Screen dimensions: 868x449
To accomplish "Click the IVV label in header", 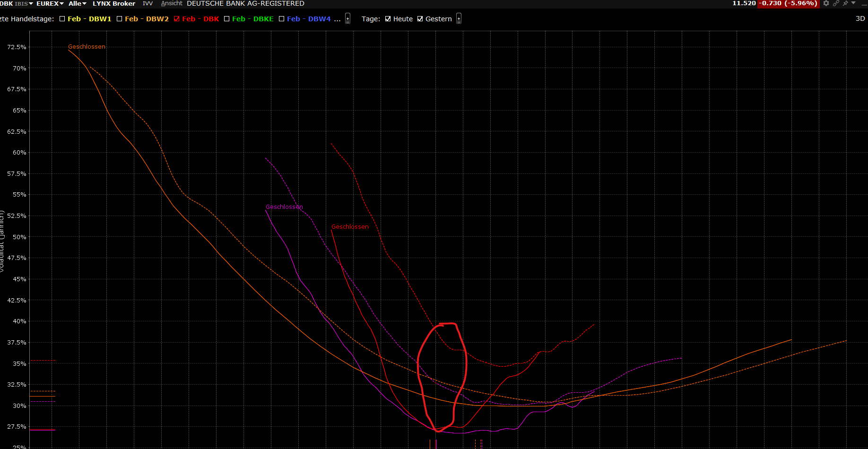I will [148, 3].
